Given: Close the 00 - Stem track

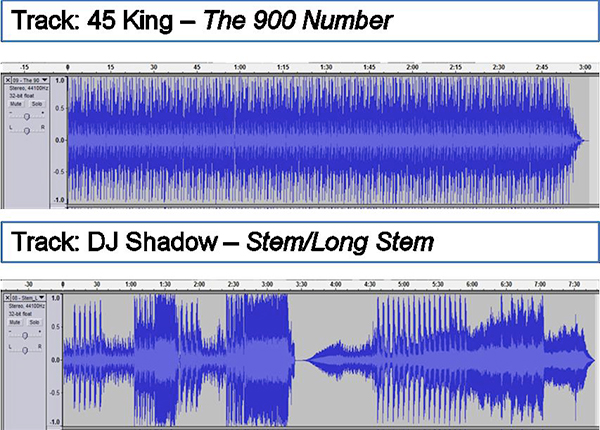Looking at the screenshot, I should (x=7, y=298).
